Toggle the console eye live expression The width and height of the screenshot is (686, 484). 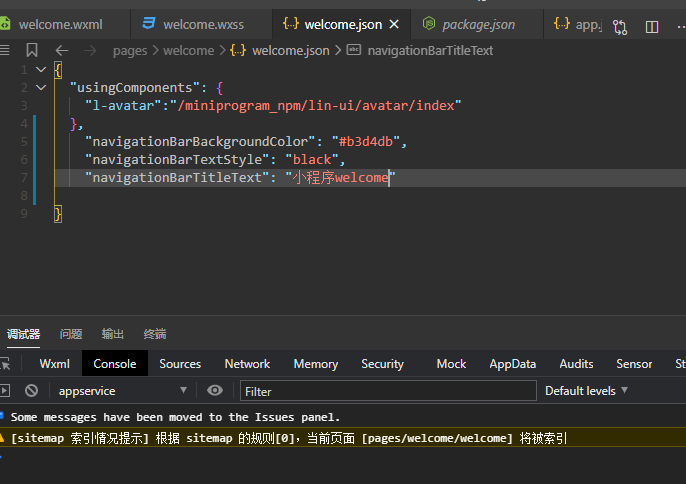click(215, 391)
